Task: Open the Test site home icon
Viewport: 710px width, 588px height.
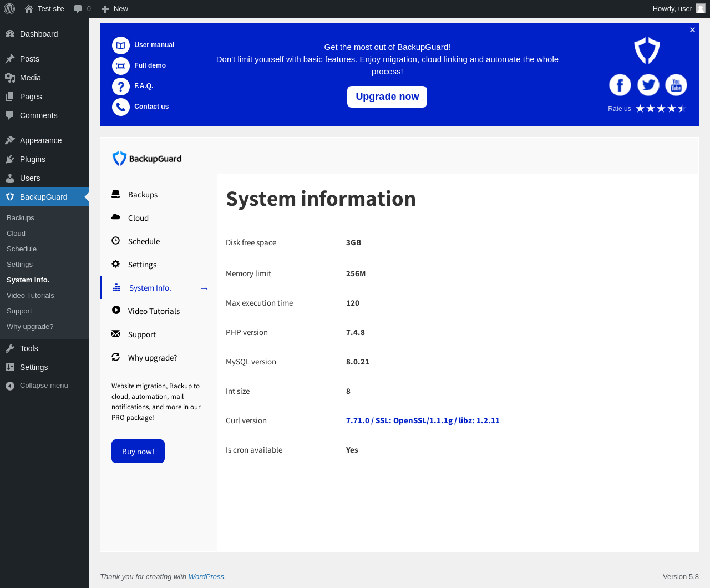Action: (x=29, y=9)
